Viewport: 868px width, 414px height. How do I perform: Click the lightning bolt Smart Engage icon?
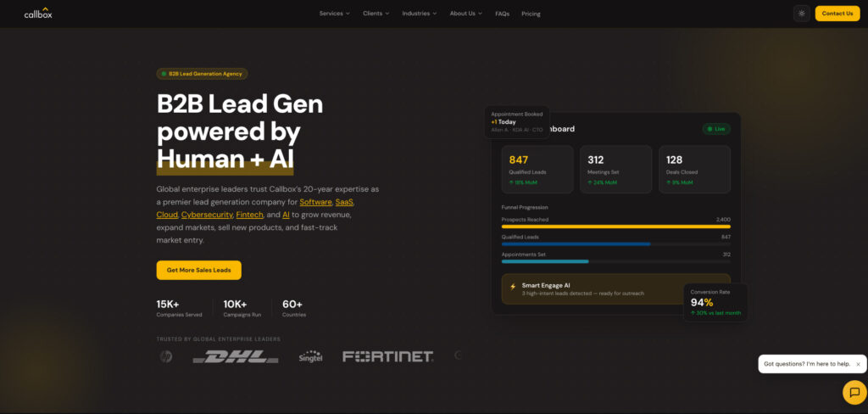tap(513, 287)
